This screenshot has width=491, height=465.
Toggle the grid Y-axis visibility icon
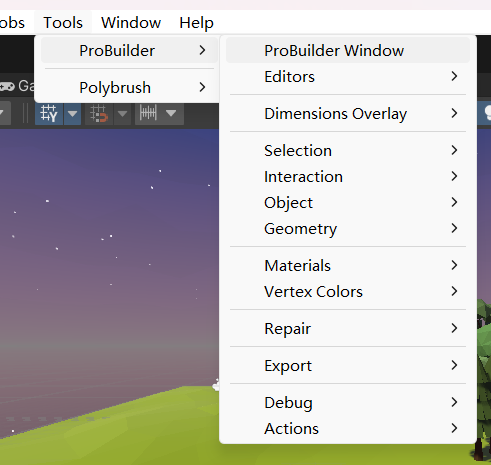tap(49, 114)
